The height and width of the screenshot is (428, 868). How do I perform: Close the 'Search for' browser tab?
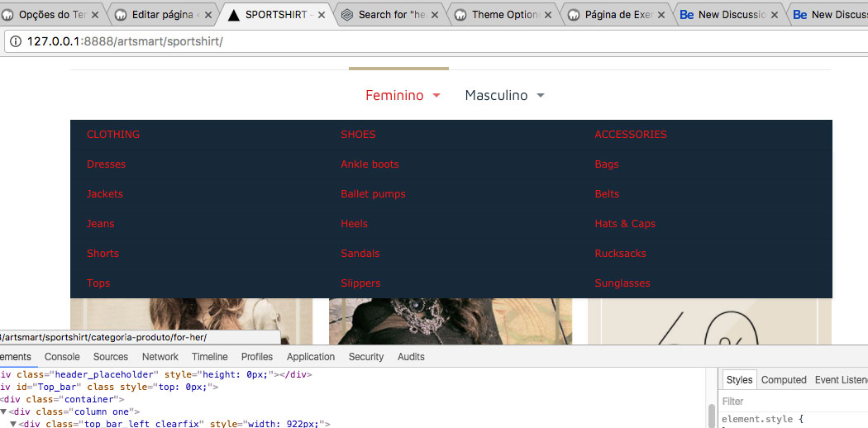point(435,15)
